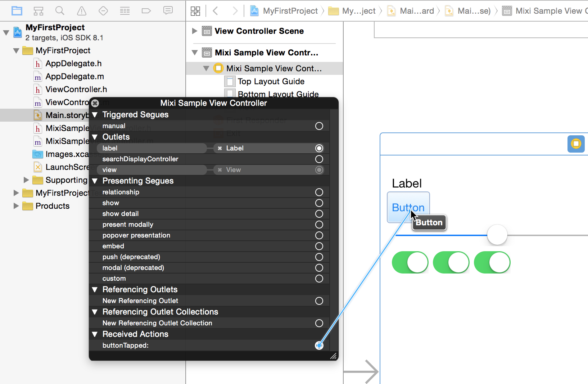Close the connections popup with X

coord(95,103)
